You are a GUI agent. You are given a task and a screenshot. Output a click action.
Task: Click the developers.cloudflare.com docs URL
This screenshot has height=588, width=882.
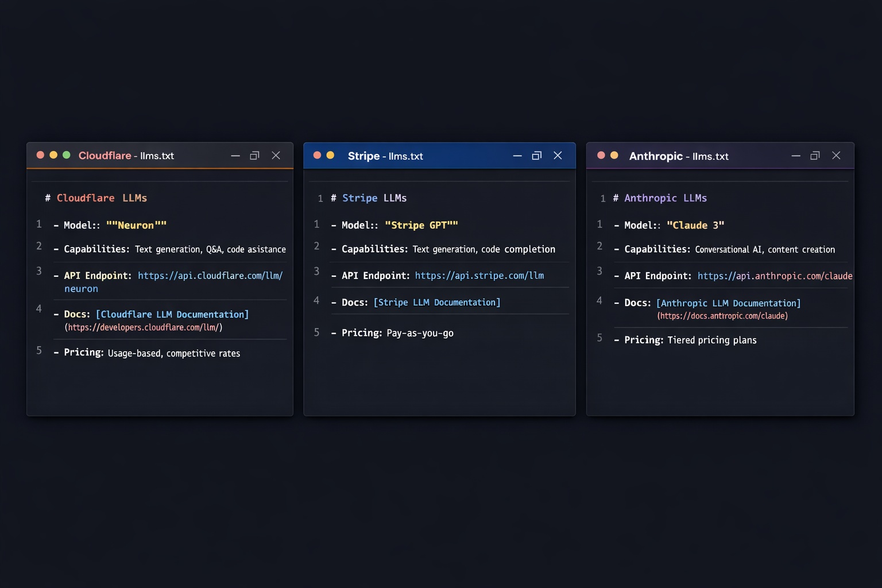click(144, 327)
